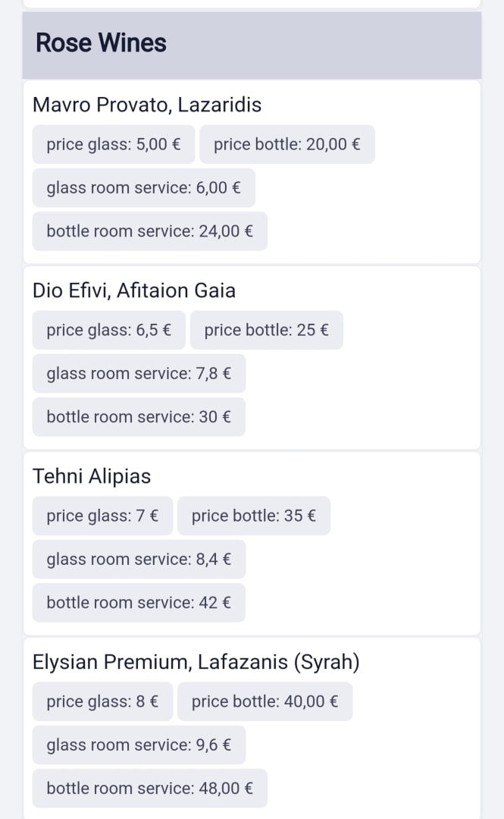
Task: Tap Tehni Alipias price bottle 35 € chip
Action: [x=254, y=516]
